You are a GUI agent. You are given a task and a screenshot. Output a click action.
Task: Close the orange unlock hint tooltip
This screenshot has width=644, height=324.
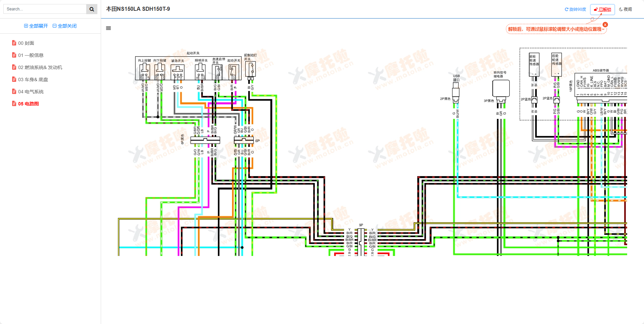pyautogui.click(x=605, y=25)
